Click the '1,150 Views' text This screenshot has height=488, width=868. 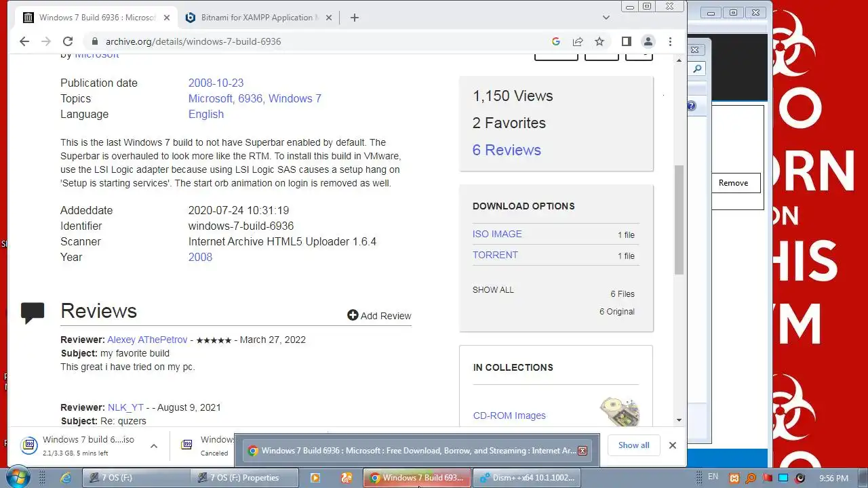click(x=513, y=96)
